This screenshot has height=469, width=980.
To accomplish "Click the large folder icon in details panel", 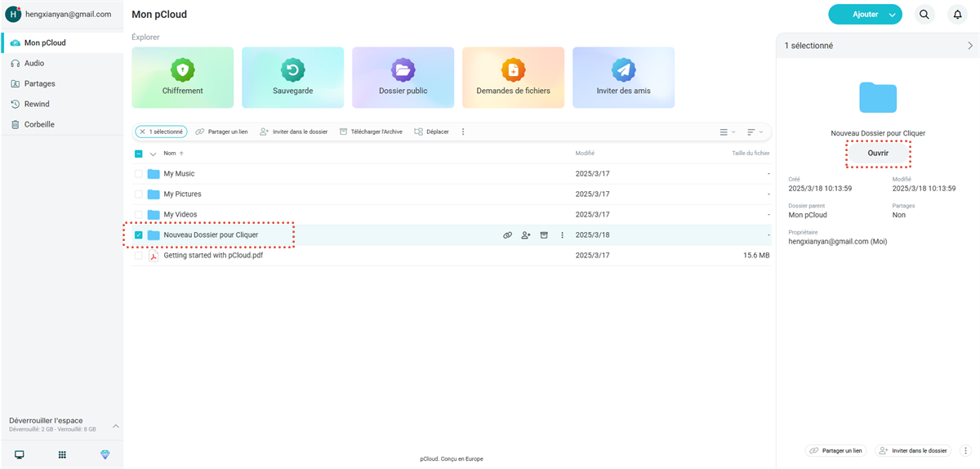I will pyautogui.click(x=878, y=97).
